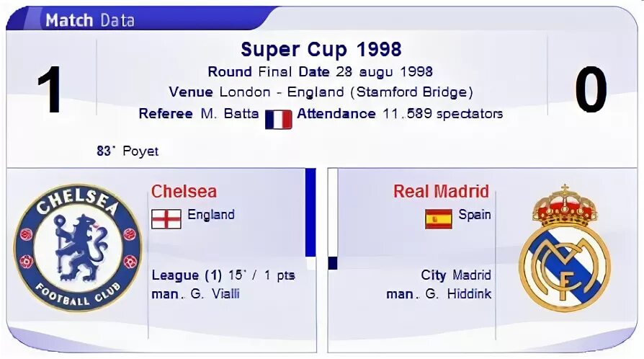Click the Attendance 11.589 spectators text
The height and width of the screenshot is (359, 644).
[x=400, y=114]
